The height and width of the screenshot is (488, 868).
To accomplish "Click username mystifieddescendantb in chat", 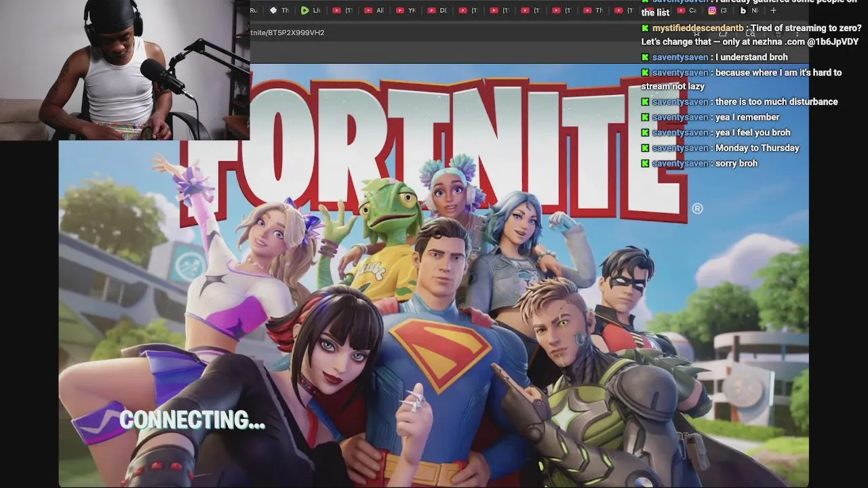I will (x=698, y=28).
